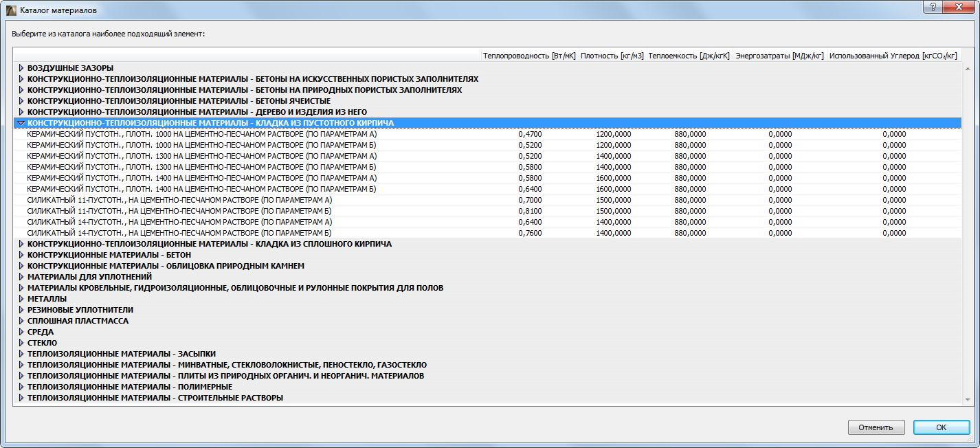
Task: Expand МАТЕРИАЛЫ КРОВЕЛЬНЫЕ, ГИДРОИЗОЛЯЦИОННЫЕ arrow
Action: click(x=21, y=288)
